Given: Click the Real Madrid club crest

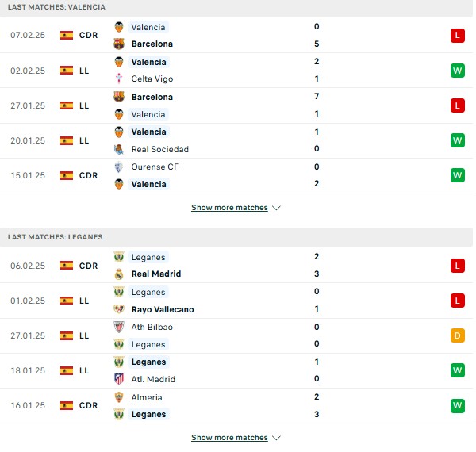Looking at the screenshot, I should (x=119, y=274).
